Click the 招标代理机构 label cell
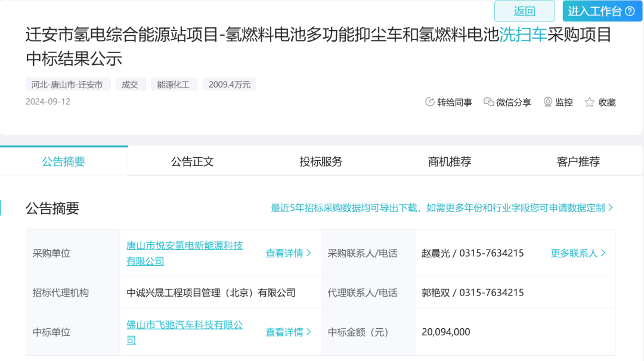This screenshot has height=361, width=644. [73, 292]
